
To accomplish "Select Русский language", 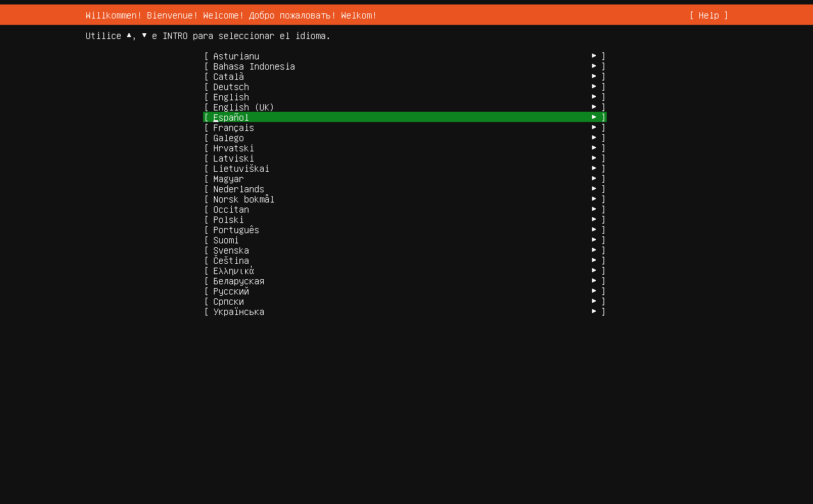I will (x=405, y=291).
